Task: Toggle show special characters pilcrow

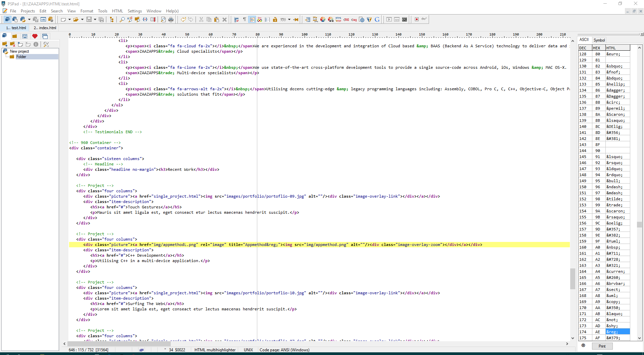Action: pyautogui.click(x=244, y=19)
